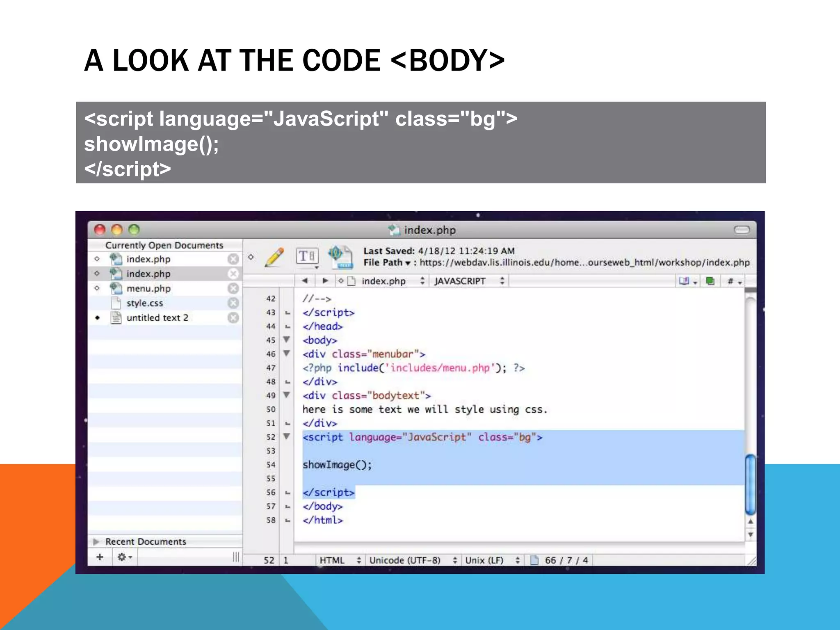This screenshot has width=840, height=630.
Task: Open the gear action menu in sidebar
Action: pyautogui.click(x=125, y=557)
